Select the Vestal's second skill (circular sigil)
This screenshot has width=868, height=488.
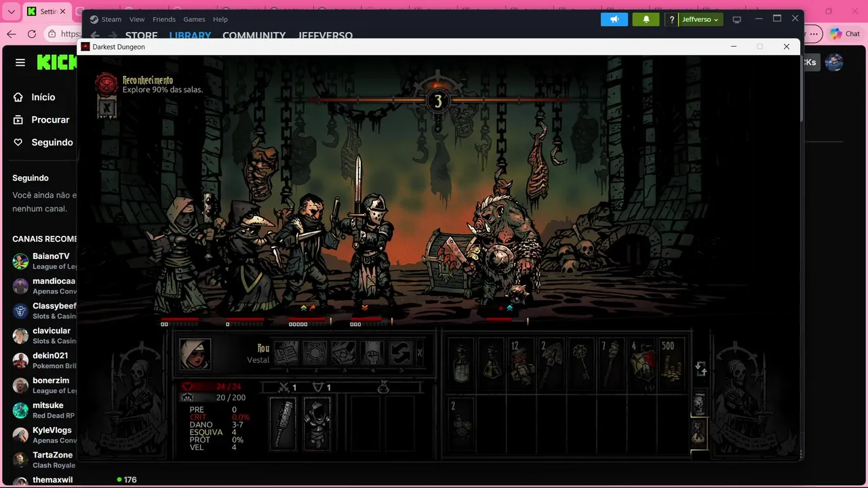[315, 353]
